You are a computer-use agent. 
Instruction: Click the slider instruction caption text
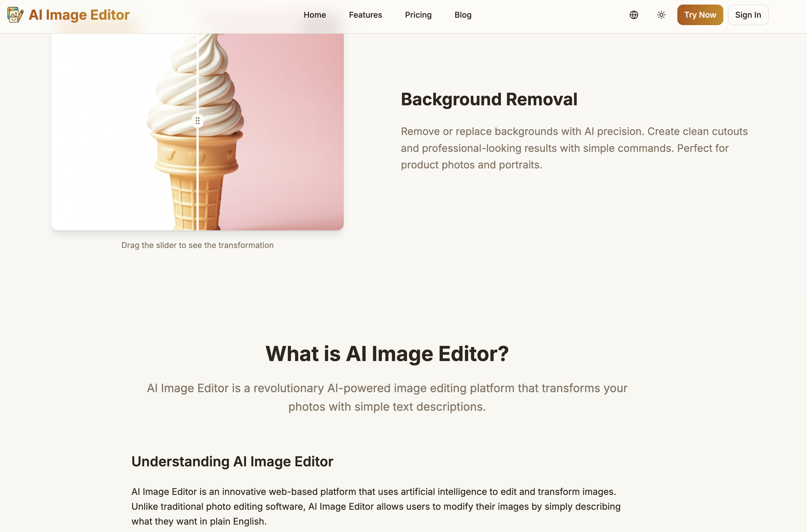coord(198,245)
